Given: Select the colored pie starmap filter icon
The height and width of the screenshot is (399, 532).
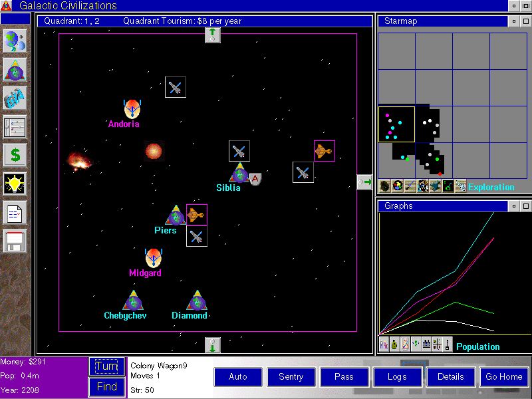Looking at the screenshot, I should tap(397, 186).
